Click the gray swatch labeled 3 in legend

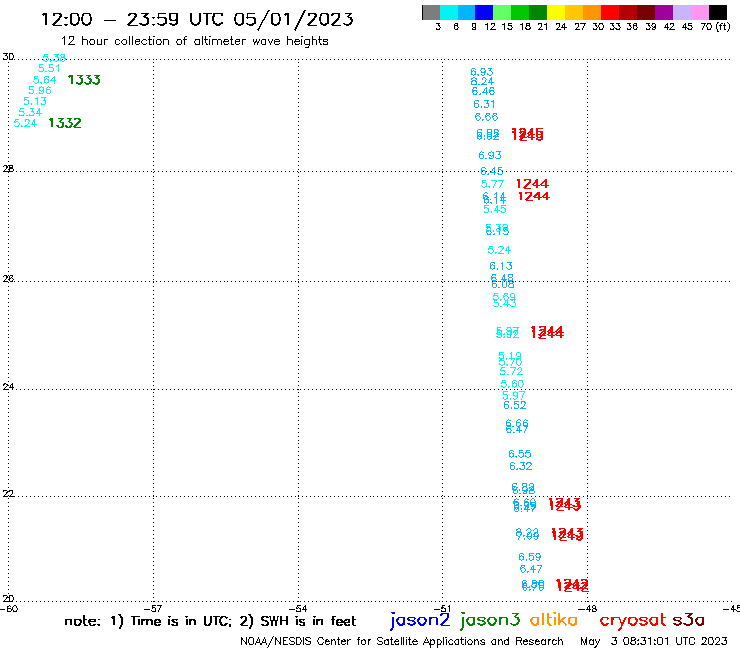click(431, 12)
